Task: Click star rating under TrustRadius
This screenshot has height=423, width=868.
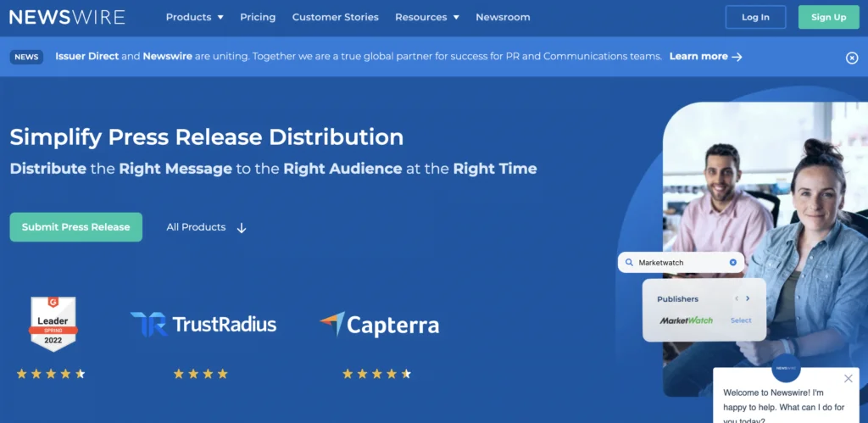Action: pyautogui.click(x=200, y=374)
